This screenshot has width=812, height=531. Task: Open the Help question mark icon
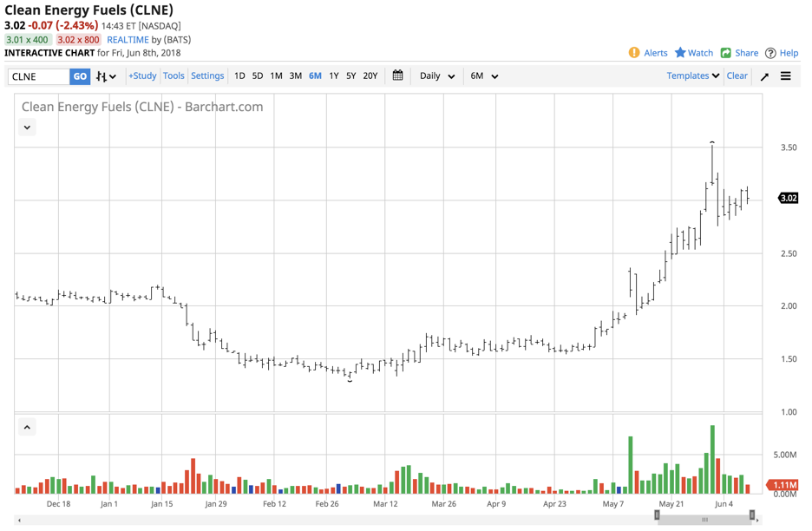(x=770, y=53)
